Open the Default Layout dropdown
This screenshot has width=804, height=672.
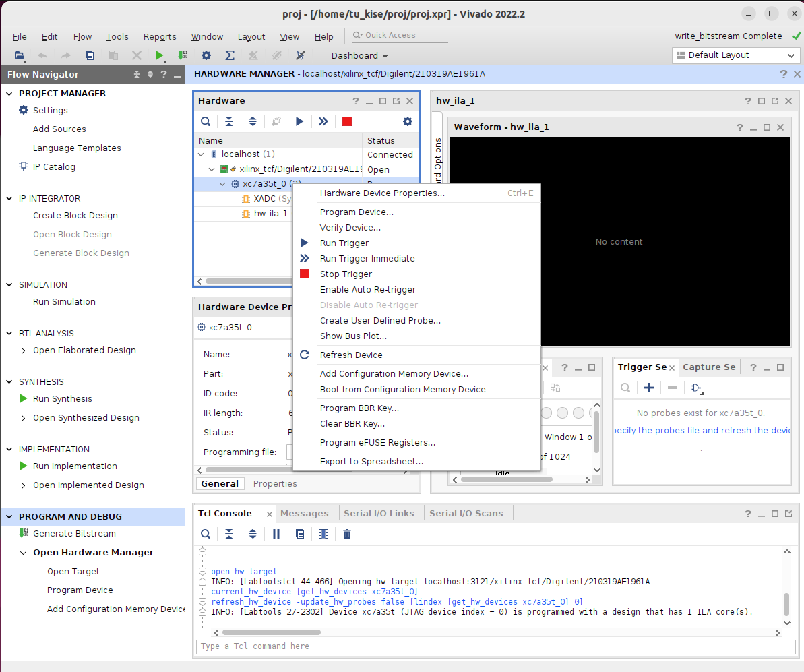(x=735, y=55)
